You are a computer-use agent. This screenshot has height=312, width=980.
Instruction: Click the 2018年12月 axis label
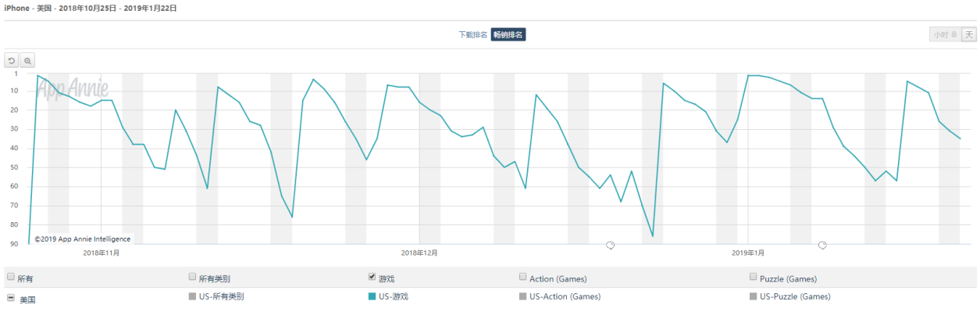419,253
